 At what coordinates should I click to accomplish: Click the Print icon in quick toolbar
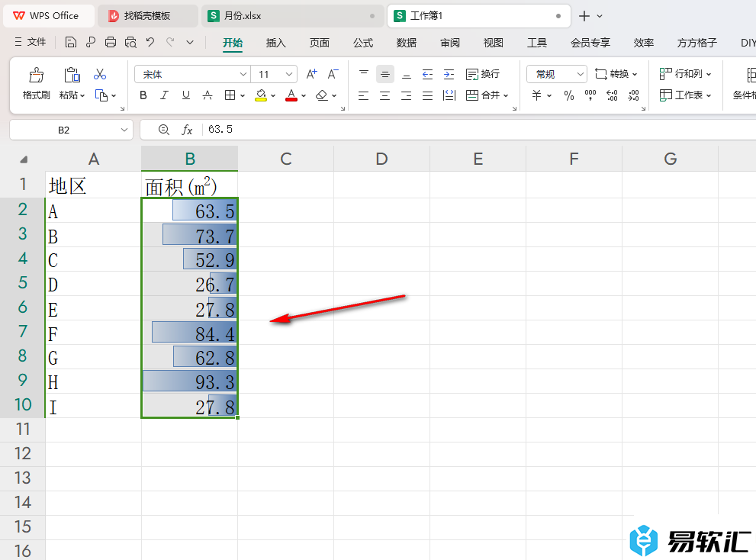point(111,43)
